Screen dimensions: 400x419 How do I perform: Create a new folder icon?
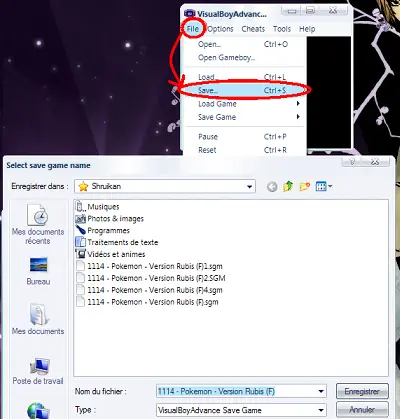[305, 186]
